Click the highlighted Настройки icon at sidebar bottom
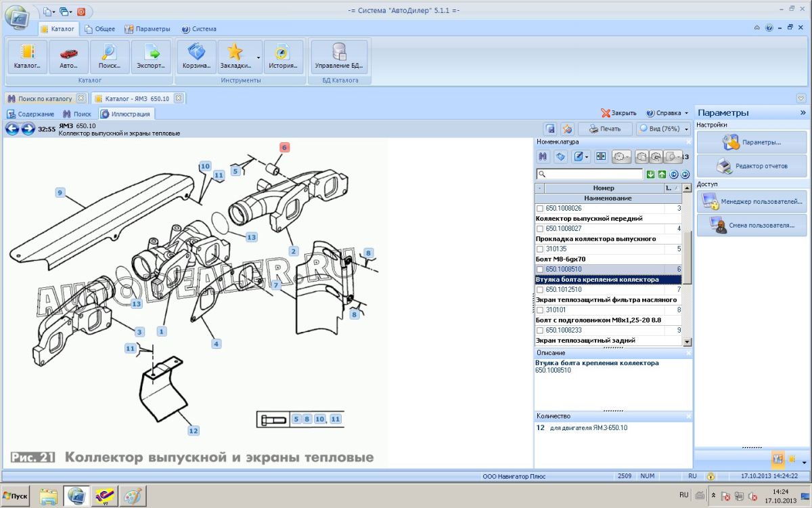This screenshot has height=508, width=812. 778,459
